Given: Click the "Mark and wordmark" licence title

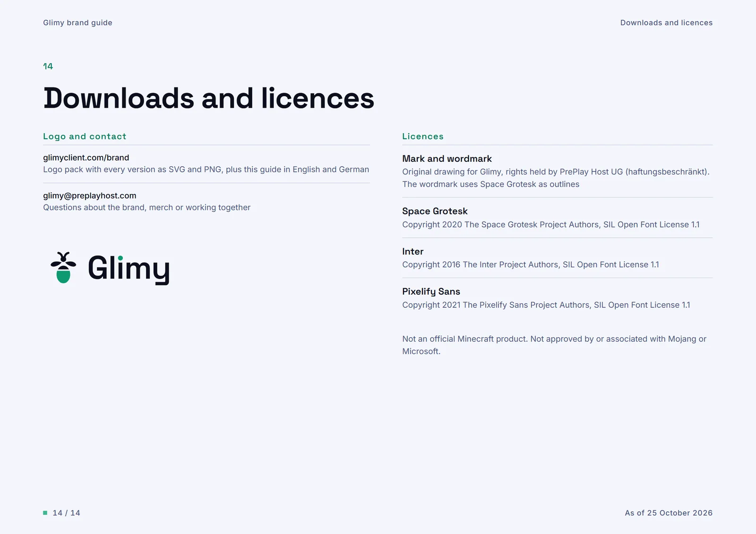Looking at the screenshot, I should tap(447, 159).
